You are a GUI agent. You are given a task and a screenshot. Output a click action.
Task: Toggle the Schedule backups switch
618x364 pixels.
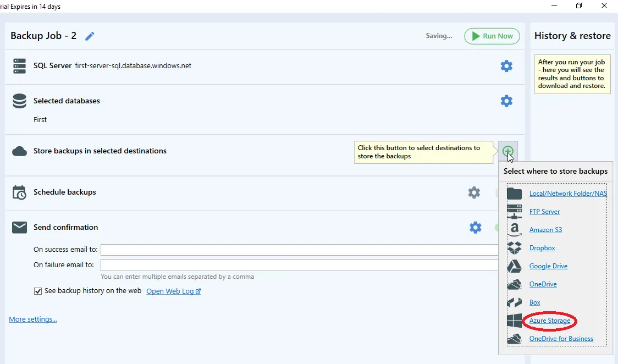coord(496,192)
